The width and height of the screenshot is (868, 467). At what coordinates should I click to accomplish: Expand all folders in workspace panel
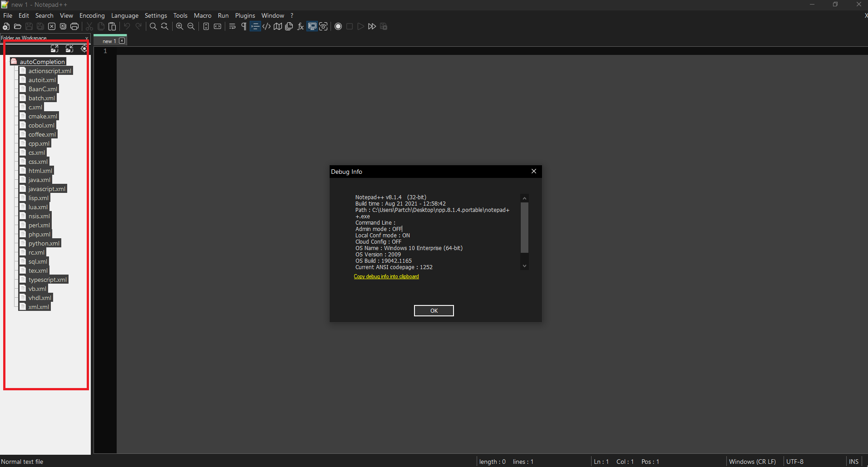pos(54,49)
